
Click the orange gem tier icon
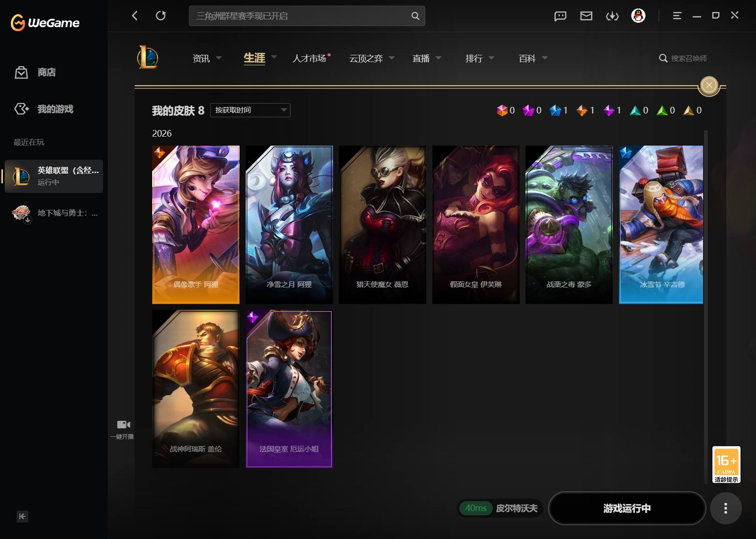coord(582,110)
